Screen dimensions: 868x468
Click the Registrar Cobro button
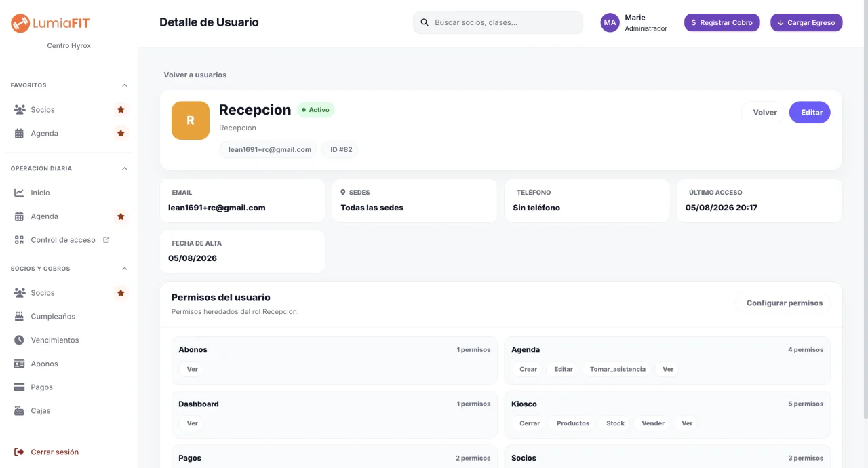tap(722, 22)
